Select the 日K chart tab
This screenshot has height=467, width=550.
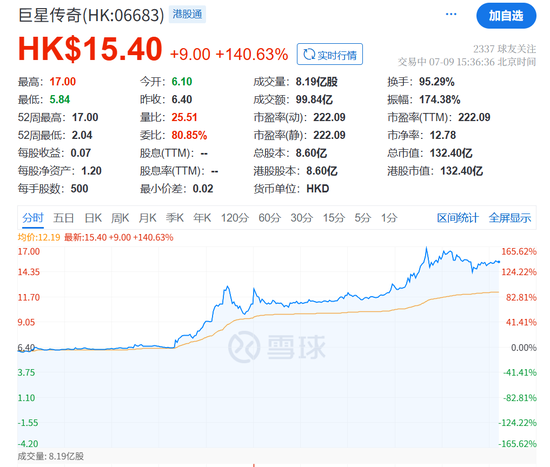coord(93,218)
